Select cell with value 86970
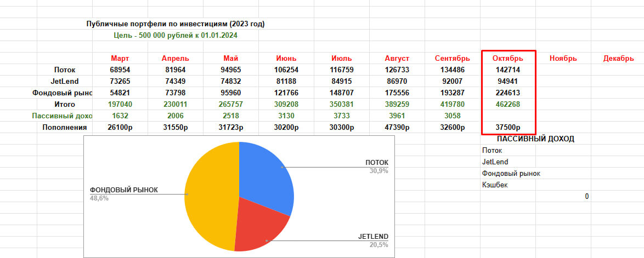Image resolution: width=644 pixels, height=258 pixels. click(397, 81)
